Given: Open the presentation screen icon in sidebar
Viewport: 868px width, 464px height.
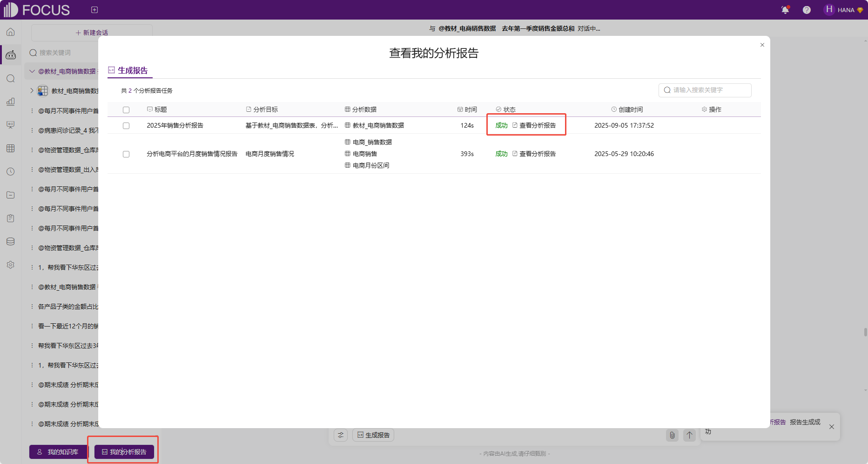Looking at the screenshot, I should [x=10, y=125].
